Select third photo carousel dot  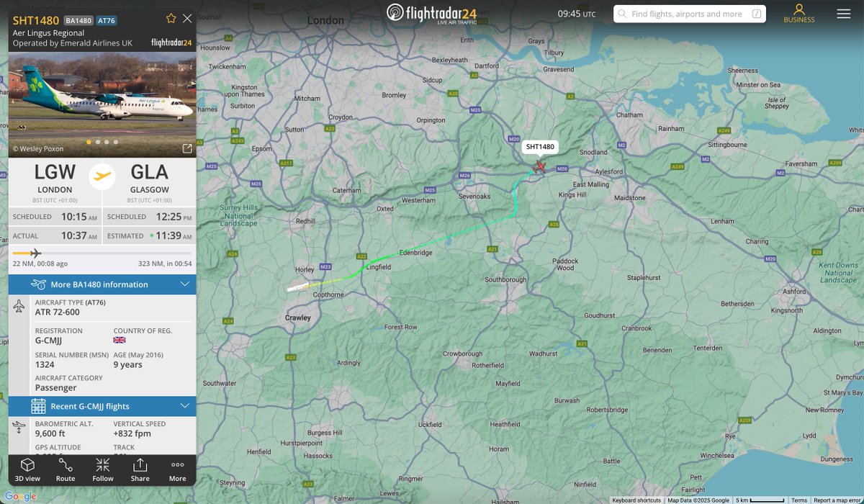(107, 142)
